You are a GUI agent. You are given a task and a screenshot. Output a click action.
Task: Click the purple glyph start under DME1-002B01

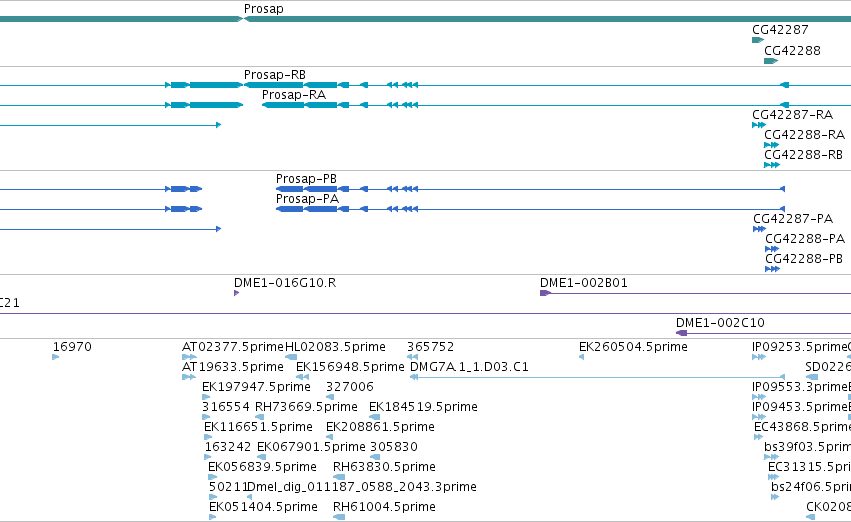(545, 293)
